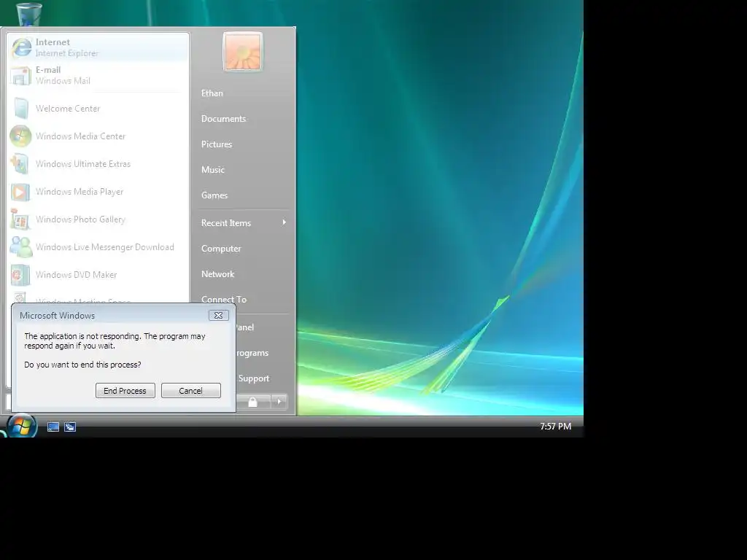Open Help and Support entry

[253, 378]
